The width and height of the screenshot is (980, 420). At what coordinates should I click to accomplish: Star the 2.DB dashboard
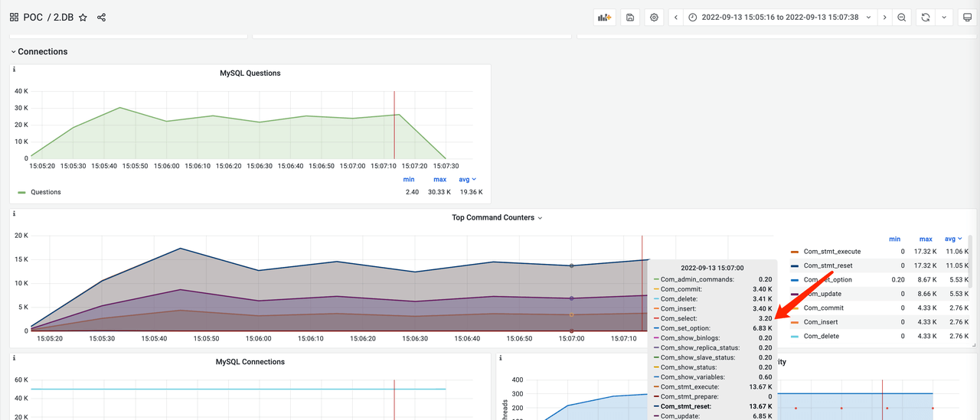click(x=83, y=17)
